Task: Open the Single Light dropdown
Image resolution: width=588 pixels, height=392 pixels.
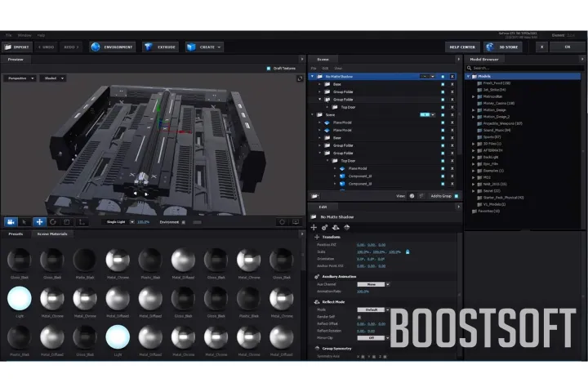Action: click(x=118, y=222)
